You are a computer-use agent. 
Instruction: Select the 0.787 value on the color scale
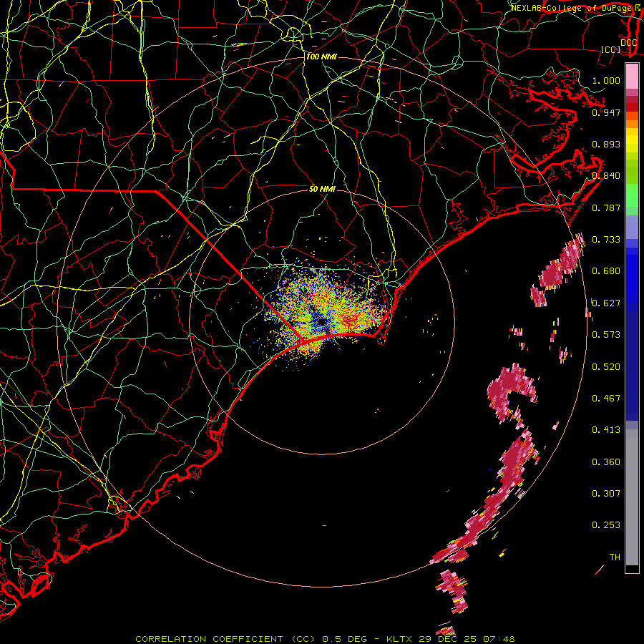[x=606, y=208]
